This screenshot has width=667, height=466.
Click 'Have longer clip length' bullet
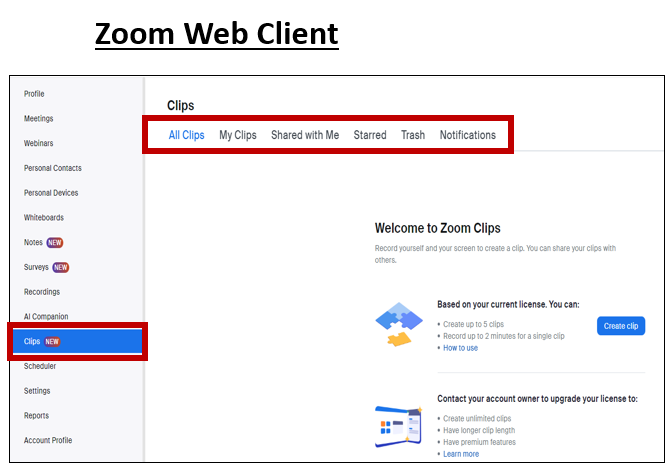[479, 430]
